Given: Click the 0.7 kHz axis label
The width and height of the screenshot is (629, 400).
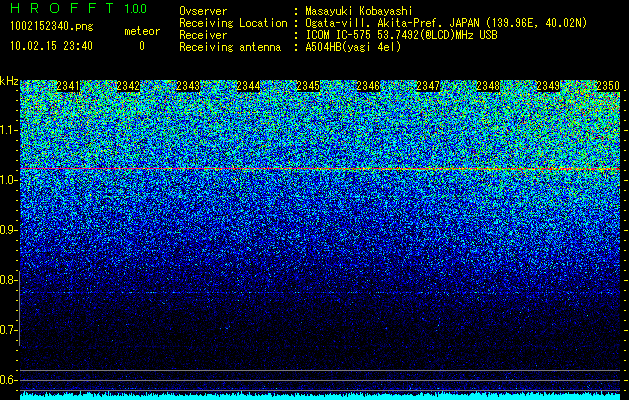Looking at the screenshot, I should 8,330.
